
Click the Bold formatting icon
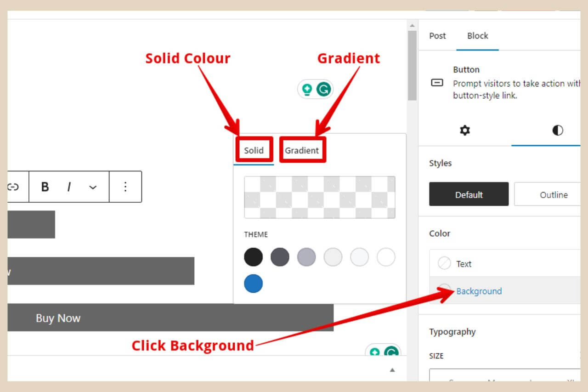pyautogui.click(x=45, y=187)
